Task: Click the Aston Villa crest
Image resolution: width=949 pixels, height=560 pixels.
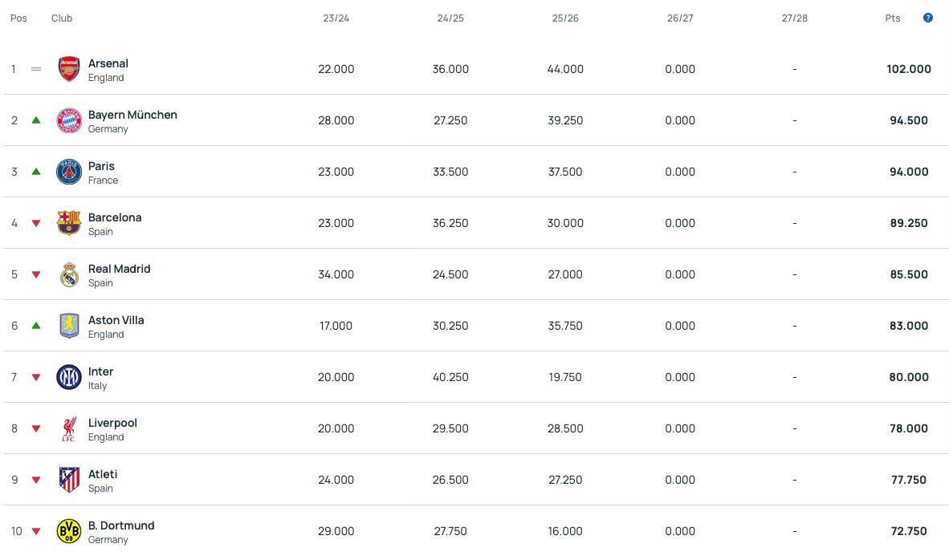Action: click(x=69, y=326)
